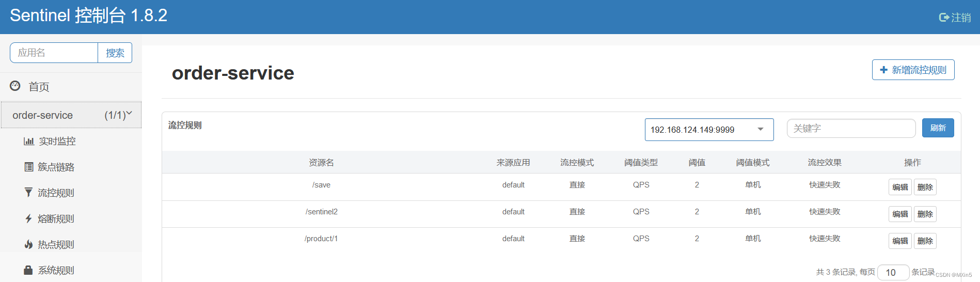Click 快速失败 in the /save row

coord(825,185)
